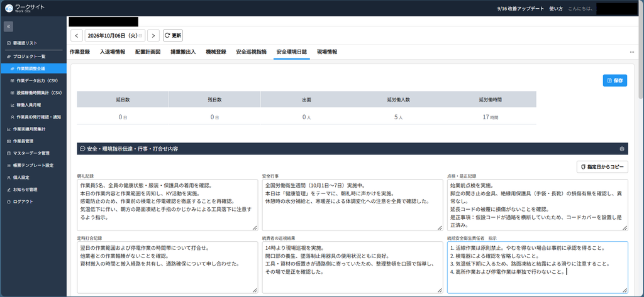Open the more options ellipsis beside the tabs
644x297 pixels.
point(631,52)
